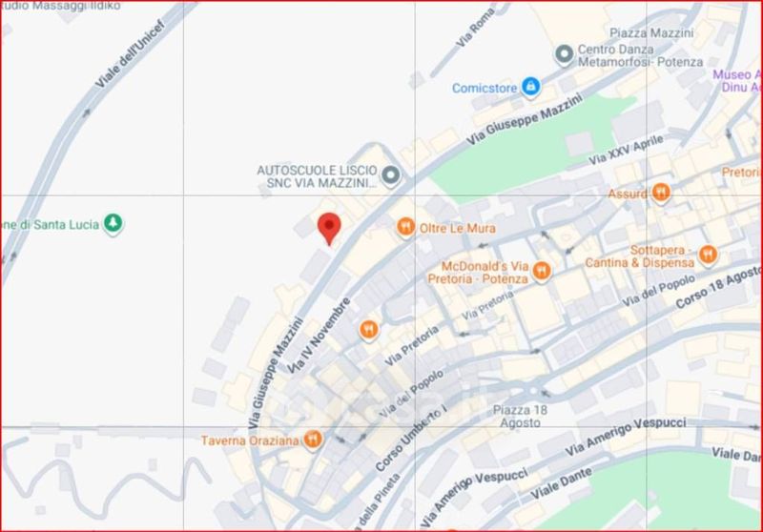Open the Centro Danza Metamorfosi marker icon

point(565,55)
